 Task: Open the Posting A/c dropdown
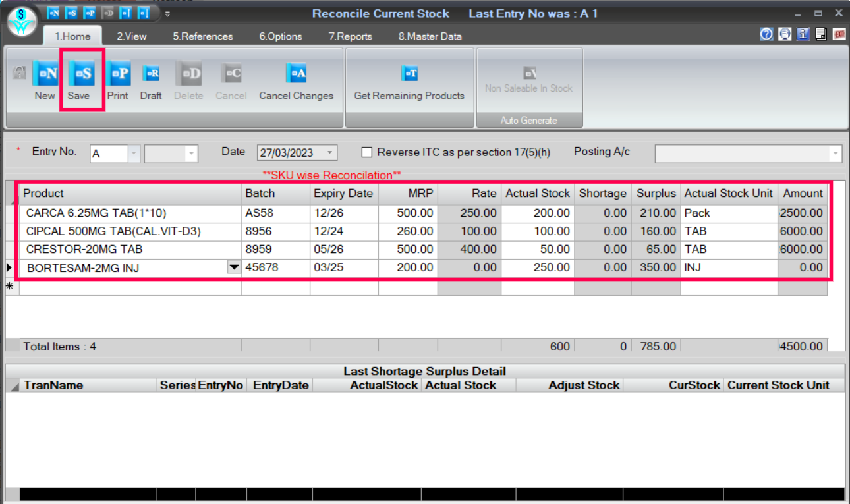[x=836, y=154]
